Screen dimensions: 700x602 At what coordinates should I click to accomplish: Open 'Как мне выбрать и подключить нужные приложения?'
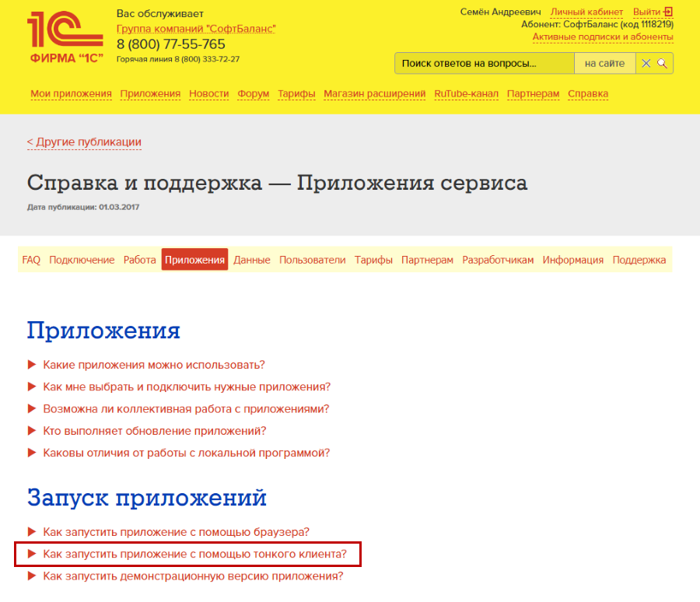[187, 387]
